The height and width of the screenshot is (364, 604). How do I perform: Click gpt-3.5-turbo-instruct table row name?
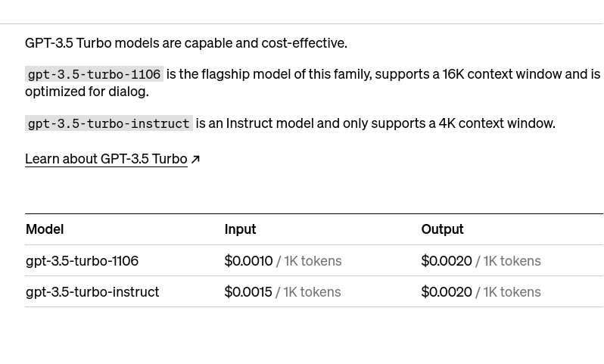click(x=92, y=292)
